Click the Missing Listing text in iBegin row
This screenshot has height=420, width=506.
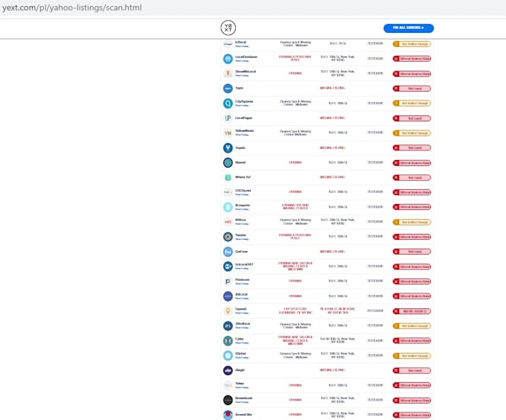click(x=333, y=370)
